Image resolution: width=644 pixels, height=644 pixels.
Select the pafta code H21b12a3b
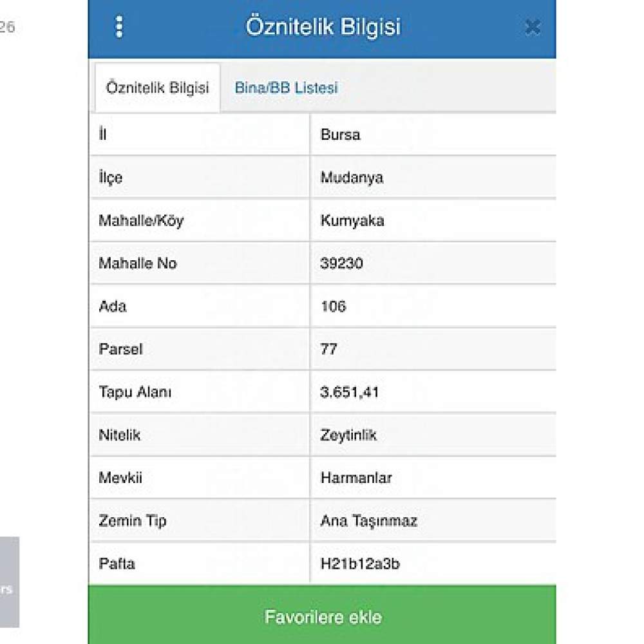click(360, 563)
